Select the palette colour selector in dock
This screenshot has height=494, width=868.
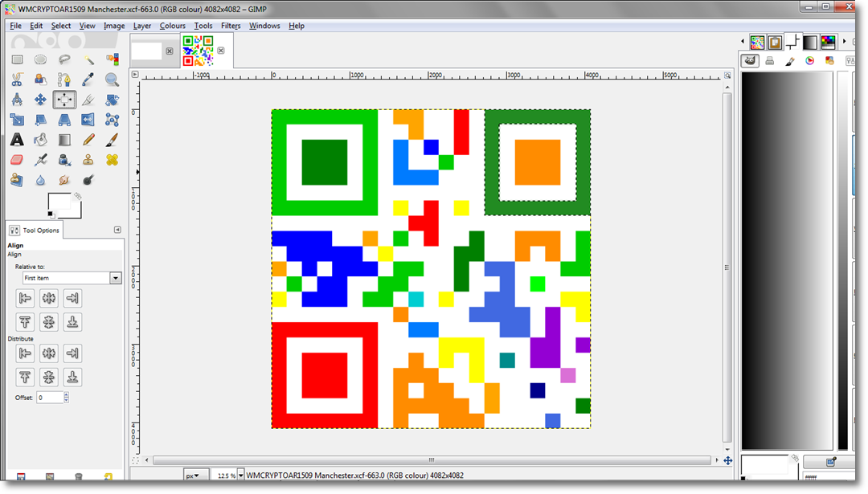click(x=829, y=61)
